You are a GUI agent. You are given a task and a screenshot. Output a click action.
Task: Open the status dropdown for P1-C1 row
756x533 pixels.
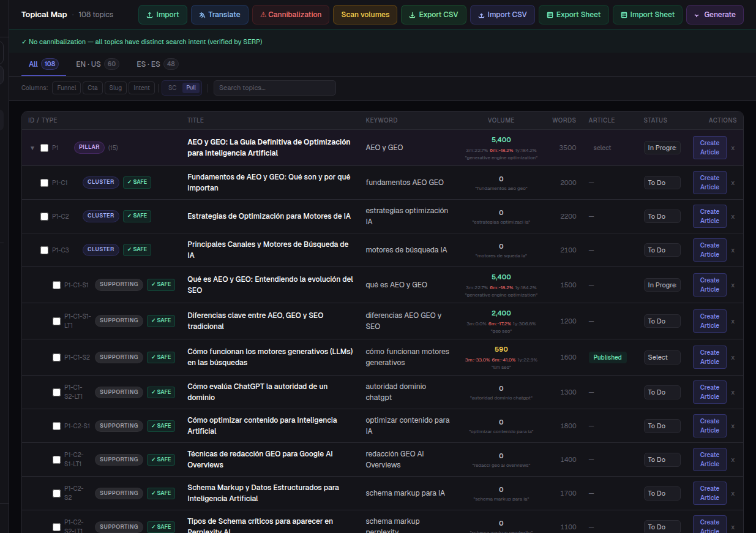click(x=662, y=183)
